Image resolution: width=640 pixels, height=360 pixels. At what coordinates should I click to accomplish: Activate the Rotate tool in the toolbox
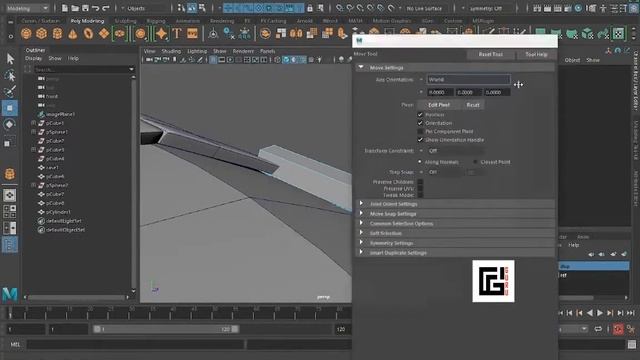pyautogui.click(x=10, y=124)
